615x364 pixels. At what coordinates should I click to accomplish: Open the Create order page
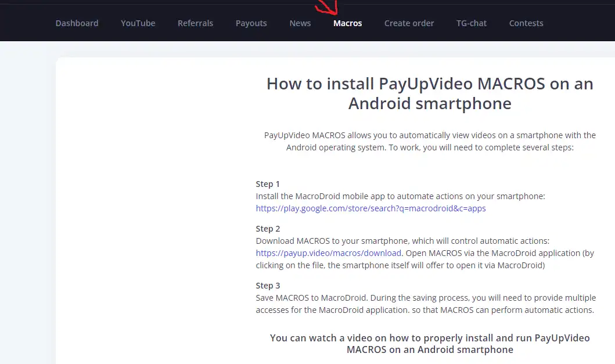click(409, 23)
